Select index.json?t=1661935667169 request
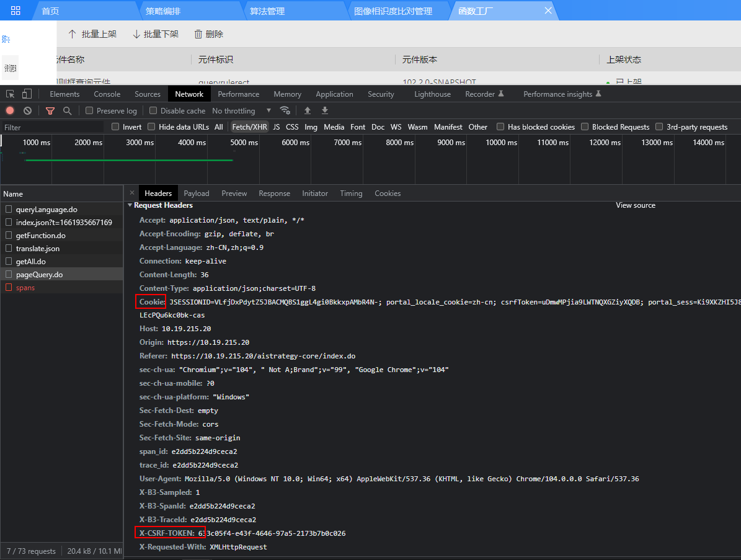741x560 pixels. point(61,222)
